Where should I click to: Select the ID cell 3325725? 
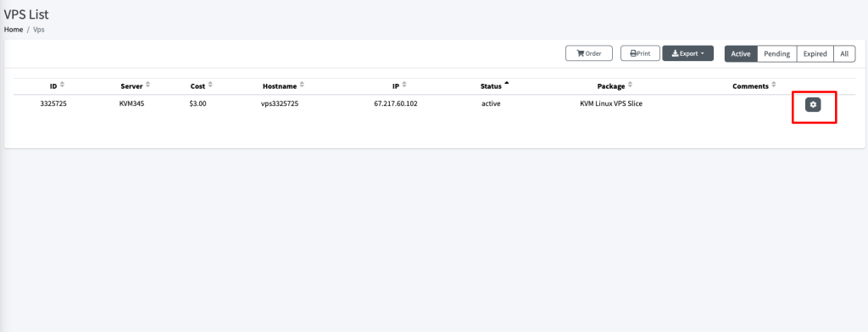[x=53, y=103]
